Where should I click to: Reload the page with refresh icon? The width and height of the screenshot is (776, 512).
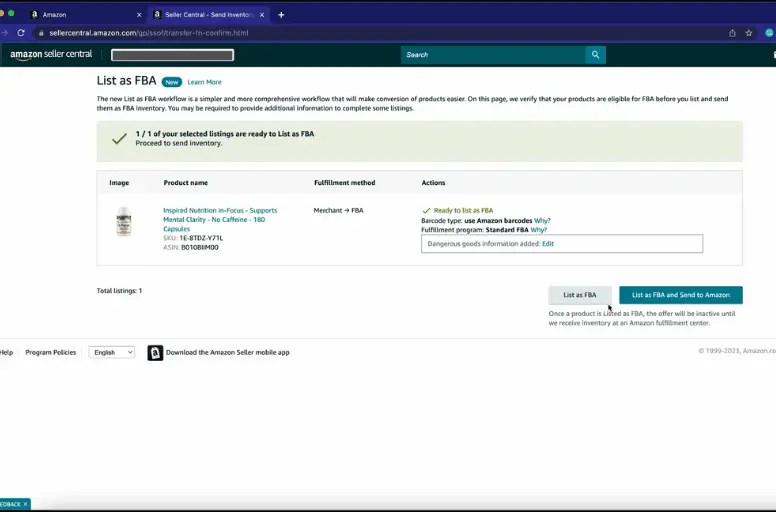[21, 33]
